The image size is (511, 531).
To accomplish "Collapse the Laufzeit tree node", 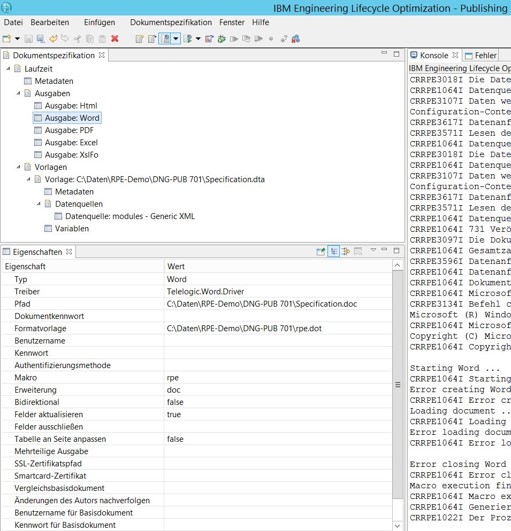I will point(8,69).
